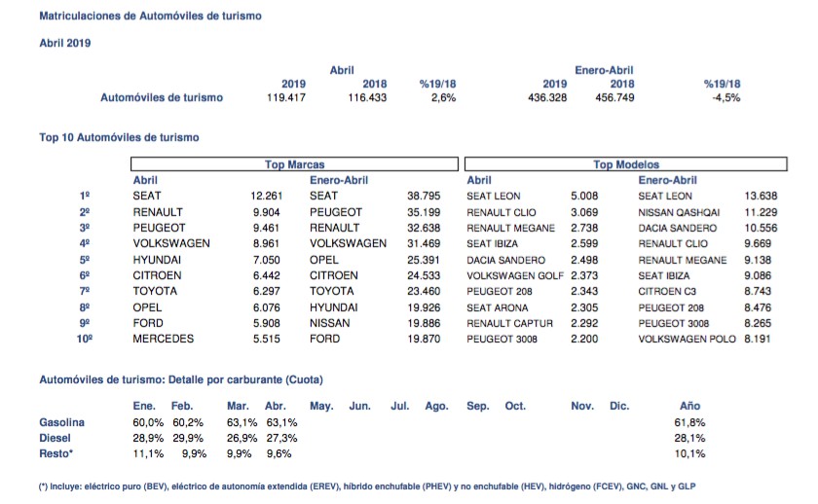Click the -4,5% variation figure
The image size is (818, 504).
click(726, 97)
